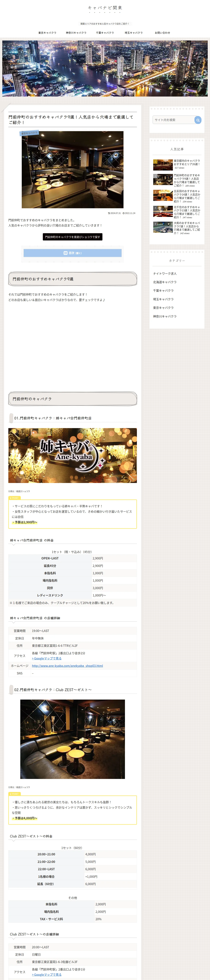This screenshot has width=210, height=980.
Task: Click the 予算は2,900円〜 highlighted text
Action: tap(25, 522)
